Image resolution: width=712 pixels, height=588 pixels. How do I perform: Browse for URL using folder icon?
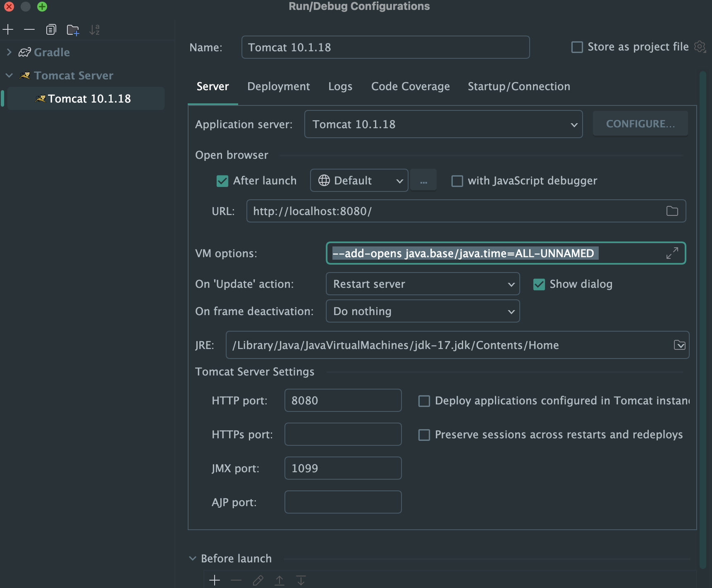click(672, 211)
